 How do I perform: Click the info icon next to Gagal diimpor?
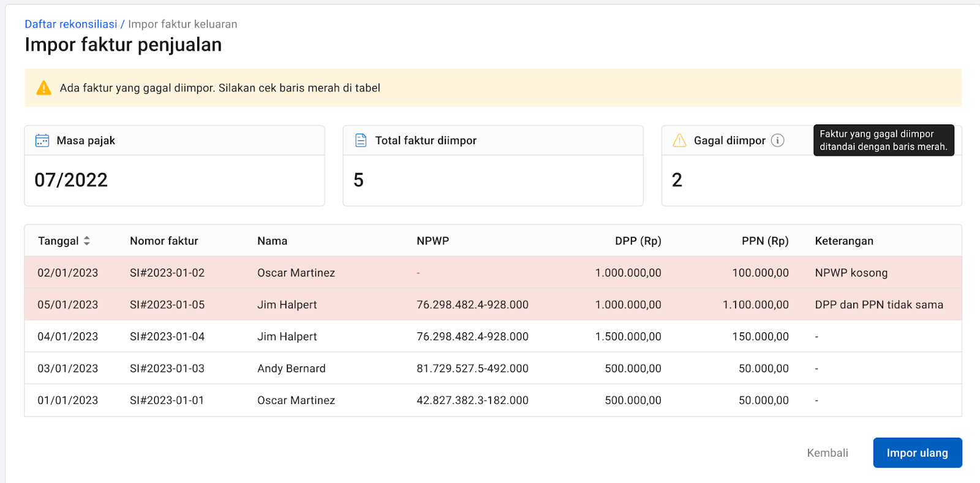[x=777, y=140]
